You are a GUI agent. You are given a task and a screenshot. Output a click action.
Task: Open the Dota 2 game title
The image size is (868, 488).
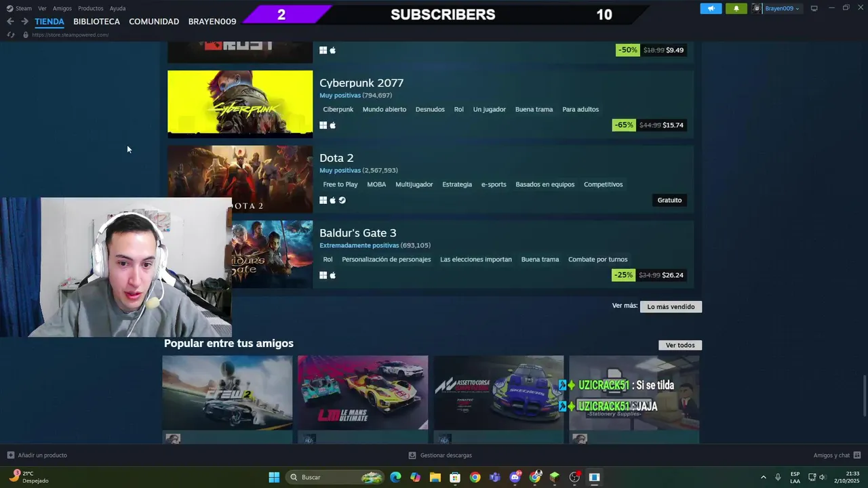click(336, 158)
